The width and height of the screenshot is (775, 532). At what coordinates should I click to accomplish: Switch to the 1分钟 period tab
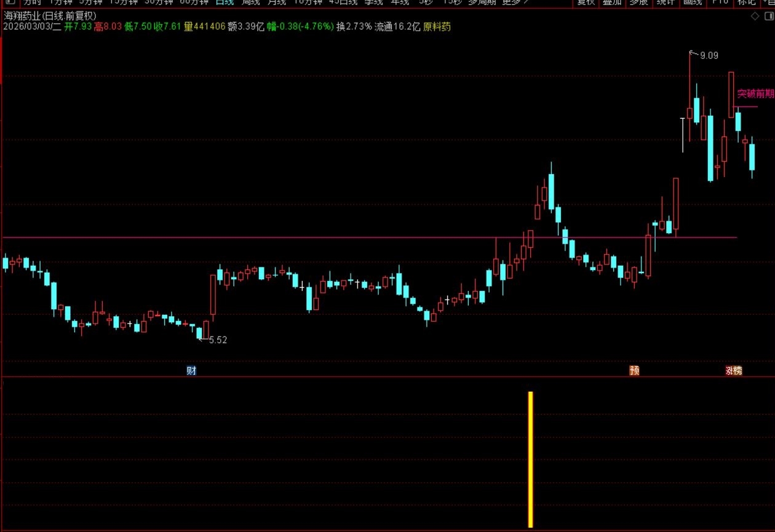[60, 2]
